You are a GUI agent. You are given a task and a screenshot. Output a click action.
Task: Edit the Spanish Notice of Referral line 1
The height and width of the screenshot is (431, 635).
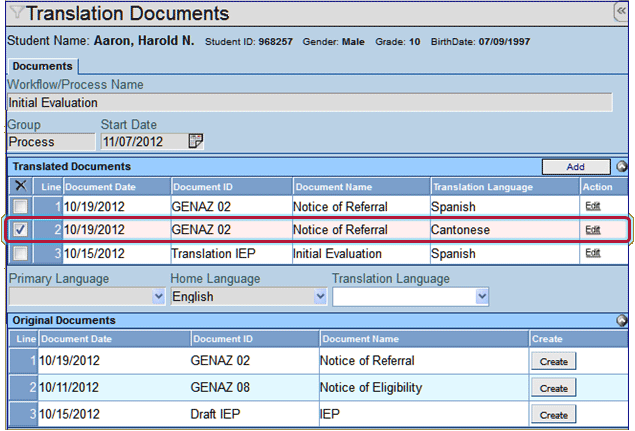pos(593,206)
